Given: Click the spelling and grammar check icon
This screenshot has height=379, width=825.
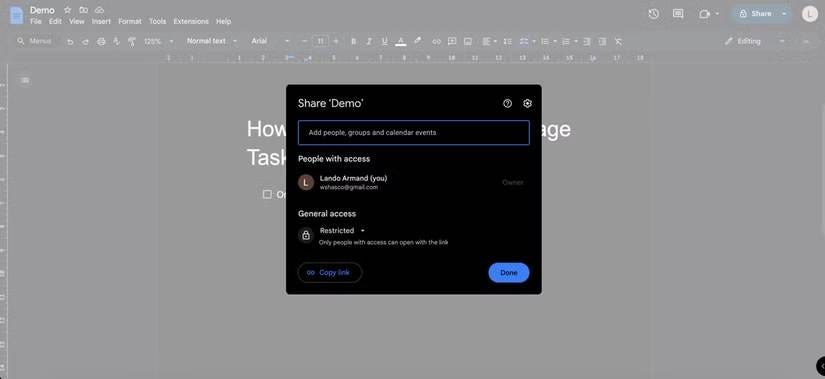Looking at the screenshot, I should pos(116,42).
